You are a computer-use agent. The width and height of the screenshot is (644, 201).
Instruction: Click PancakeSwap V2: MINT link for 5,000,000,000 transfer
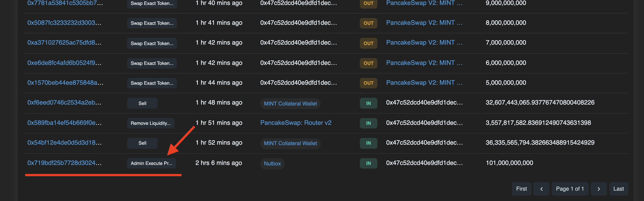[424, 83]
